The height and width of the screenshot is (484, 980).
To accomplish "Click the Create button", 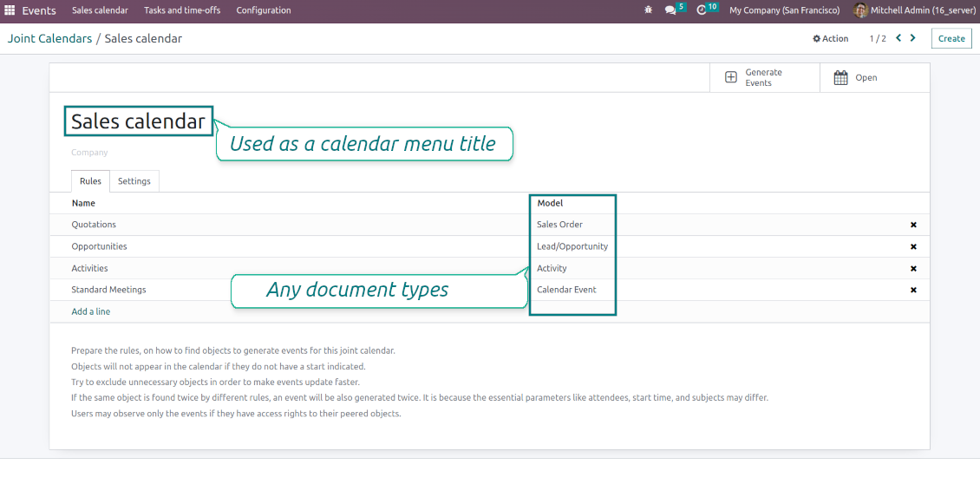I will (x=951, y=39).
